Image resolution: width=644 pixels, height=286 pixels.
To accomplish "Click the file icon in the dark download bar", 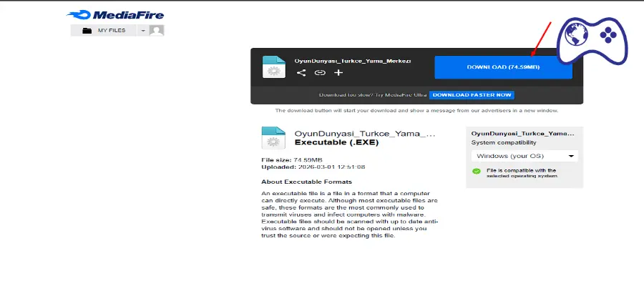I will [x=273, y=66].
